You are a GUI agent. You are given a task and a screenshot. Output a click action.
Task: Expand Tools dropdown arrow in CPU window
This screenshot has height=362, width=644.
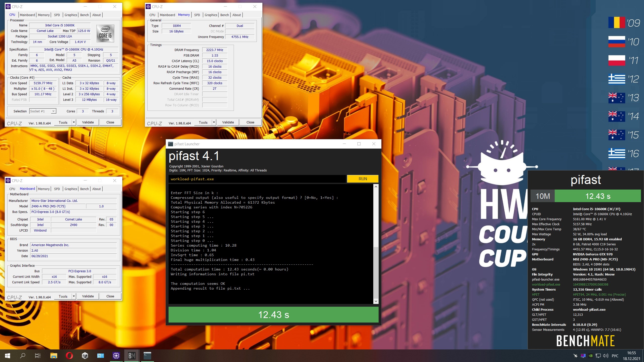[x=74, y=122]
